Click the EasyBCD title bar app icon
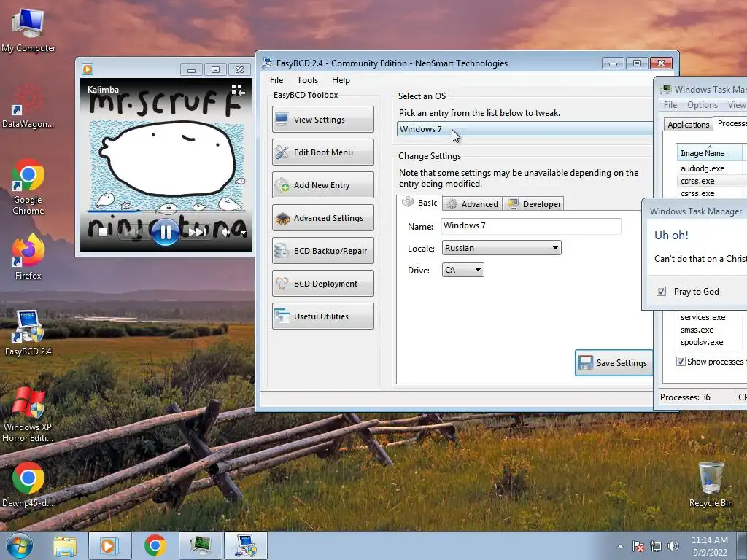The width and height of the screenshot is (747, 560). [x=268, y=63]
